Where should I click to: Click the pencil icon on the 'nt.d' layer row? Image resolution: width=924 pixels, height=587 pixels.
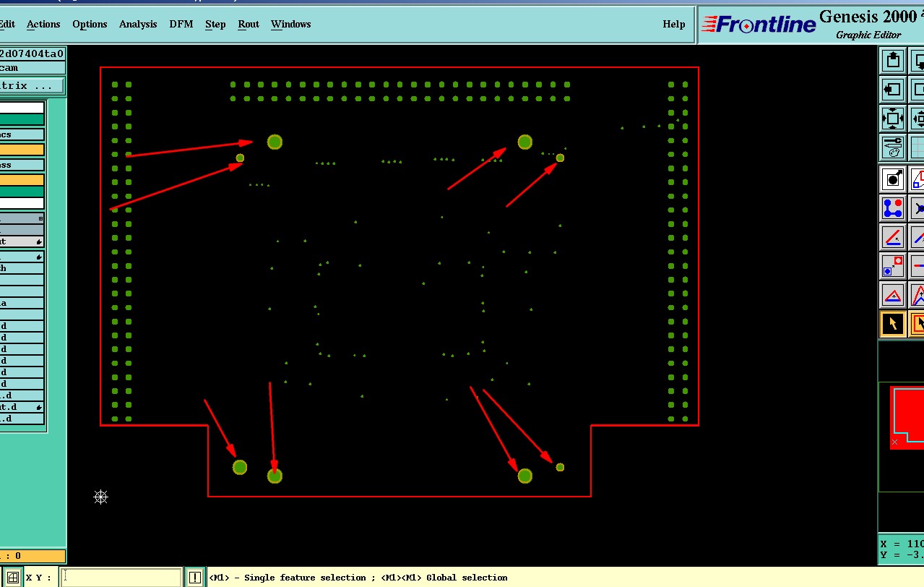pyautogui.click(x=39, y=407)
